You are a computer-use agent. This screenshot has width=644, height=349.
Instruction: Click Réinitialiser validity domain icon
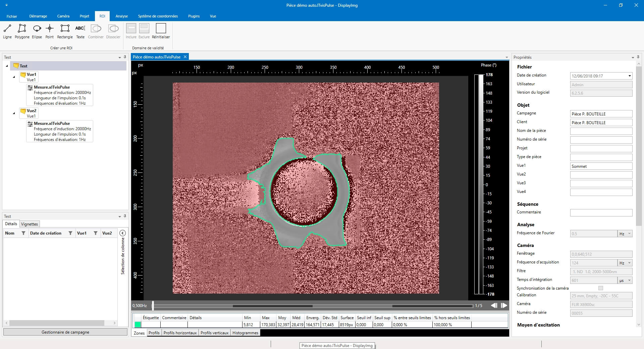click(161, 32)
